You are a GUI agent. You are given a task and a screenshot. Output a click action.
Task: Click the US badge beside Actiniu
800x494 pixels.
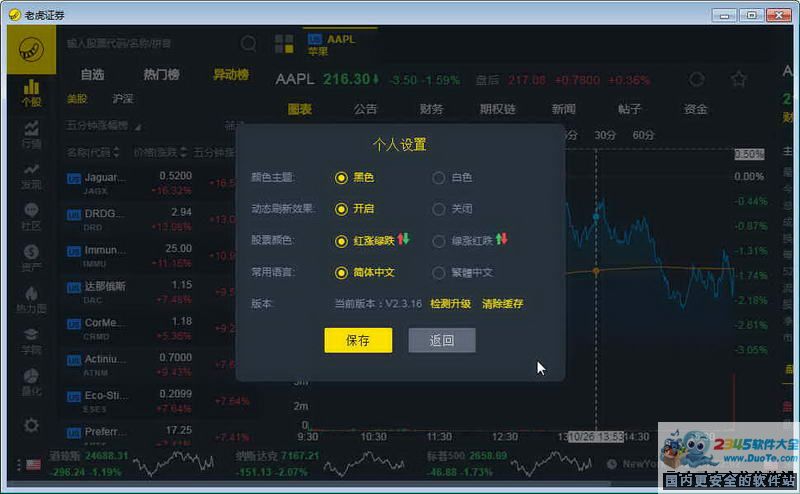tap(74, 361)
